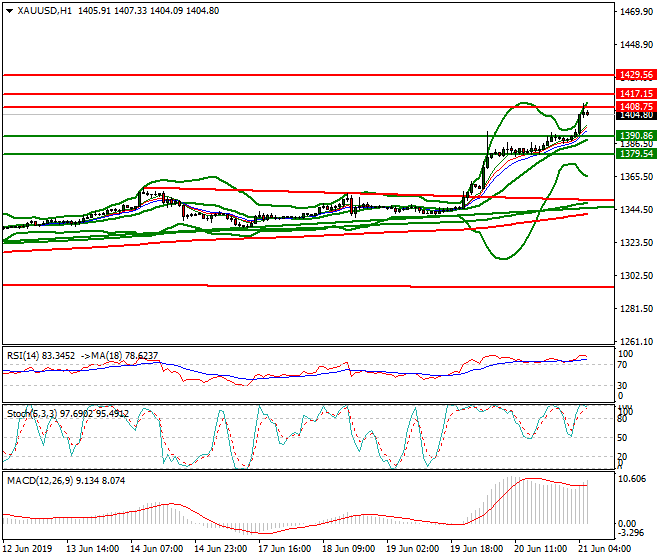Image resolution: width=660 pixels, height=560 pixels.
Task: Select the 21 Jun 04:00 time axis label
Action: click(x=604, y=549)
